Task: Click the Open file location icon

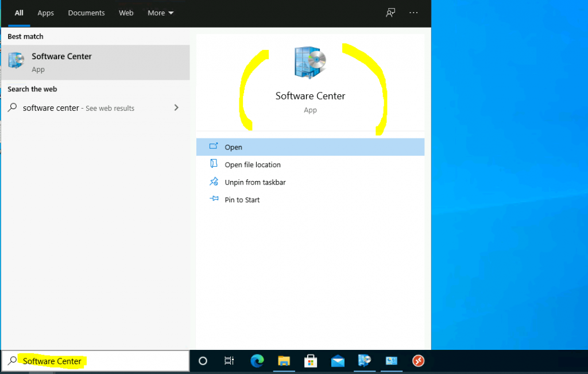Action: point(214,164)
